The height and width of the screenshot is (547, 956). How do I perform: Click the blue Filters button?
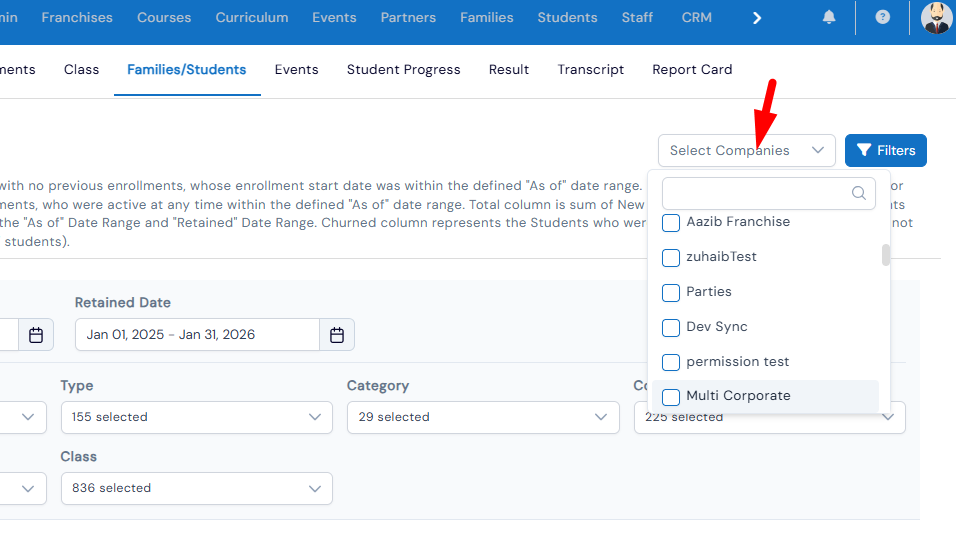click(885, 151)
